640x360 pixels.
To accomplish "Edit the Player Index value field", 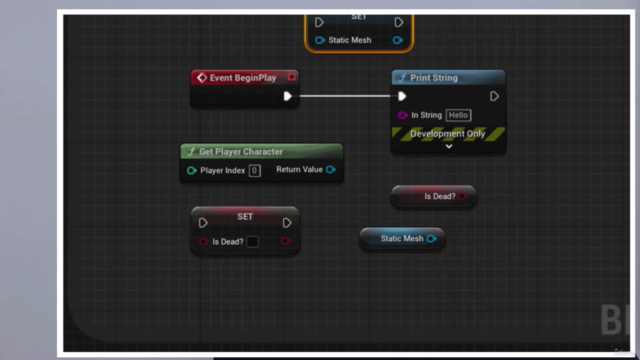I will click(254, 170).
